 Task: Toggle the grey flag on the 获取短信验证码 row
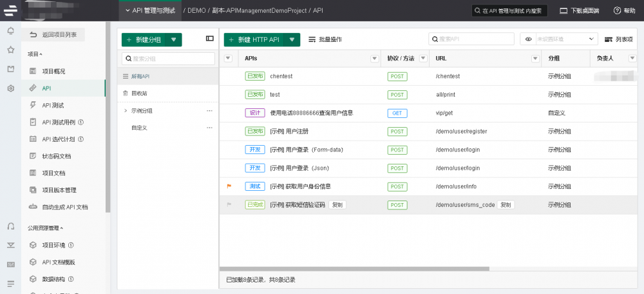tap(228, 205)
